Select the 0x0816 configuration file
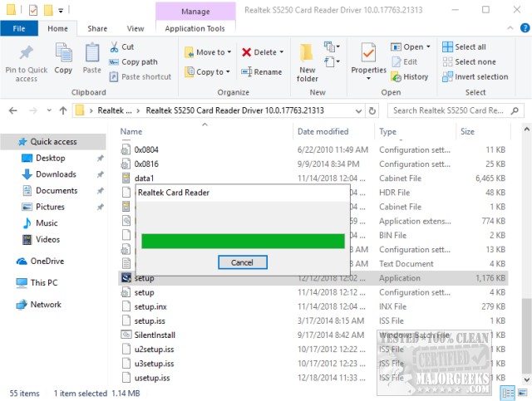The width and height of the screenshot is (532, 401). click(313, 164)
